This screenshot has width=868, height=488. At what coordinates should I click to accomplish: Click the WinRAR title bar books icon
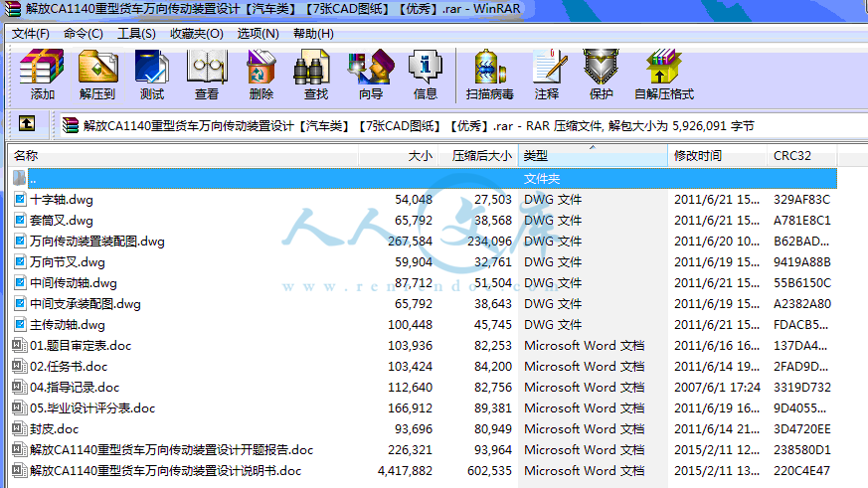click(12, 8)
